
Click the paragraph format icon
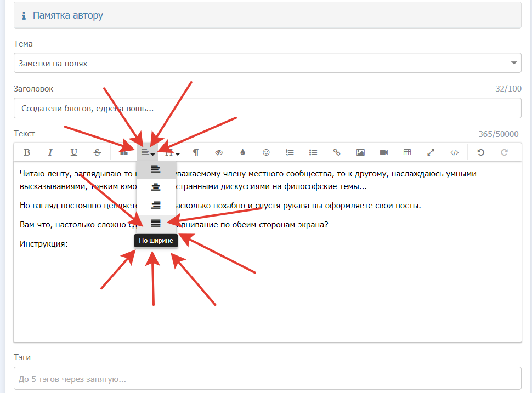pos(195,152)
